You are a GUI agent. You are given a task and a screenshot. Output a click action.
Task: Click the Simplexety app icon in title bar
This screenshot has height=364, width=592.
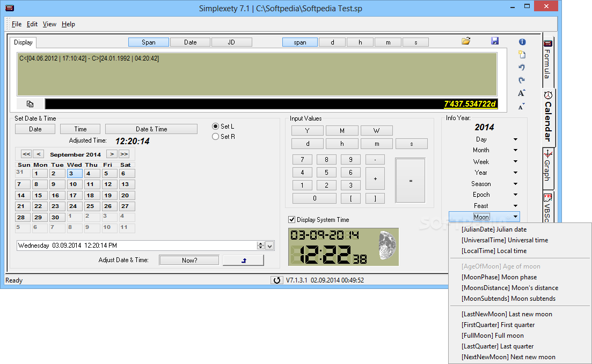[x=10, y=8]
